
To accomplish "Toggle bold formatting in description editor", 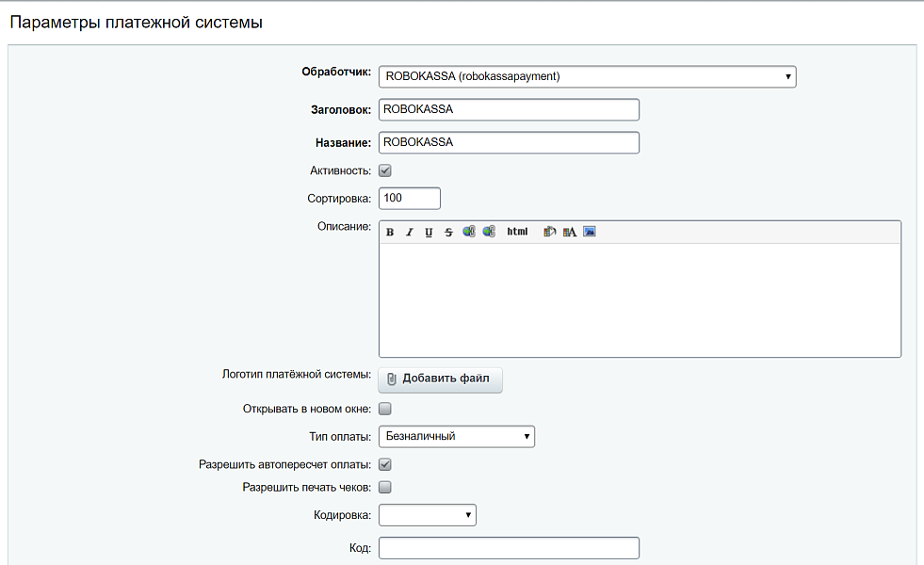I will (x=390, y=233).
